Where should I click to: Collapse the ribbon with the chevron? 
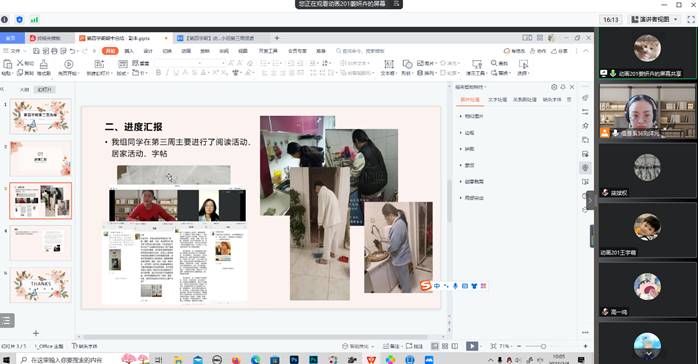point(586,51)
